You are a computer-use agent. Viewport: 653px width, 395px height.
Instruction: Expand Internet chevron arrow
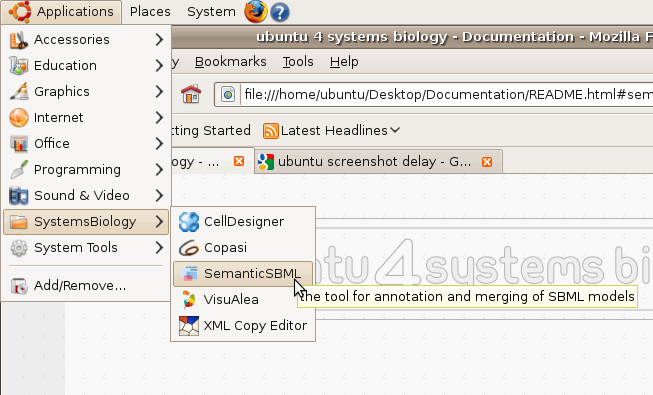point(159,118)
